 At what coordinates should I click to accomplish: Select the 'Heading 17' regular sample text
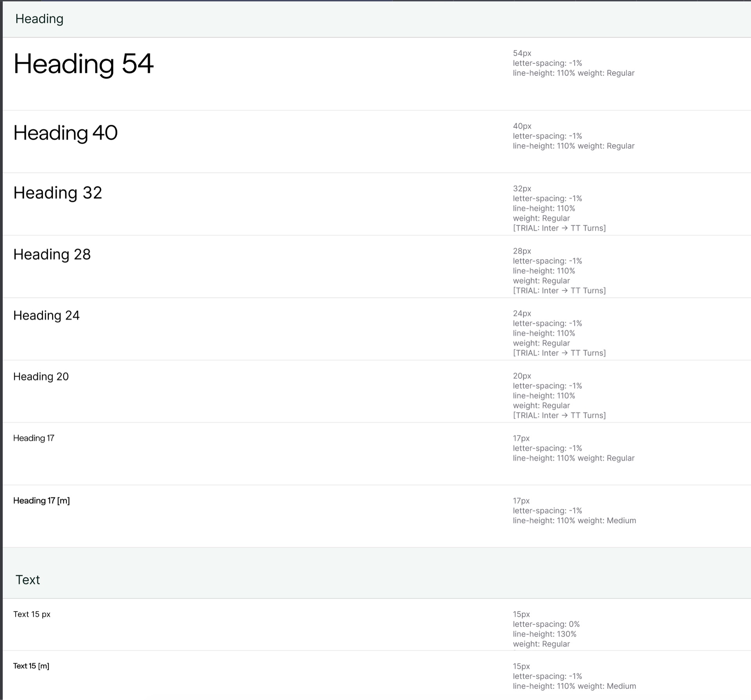pyautogui.click(x=34, y=438)
